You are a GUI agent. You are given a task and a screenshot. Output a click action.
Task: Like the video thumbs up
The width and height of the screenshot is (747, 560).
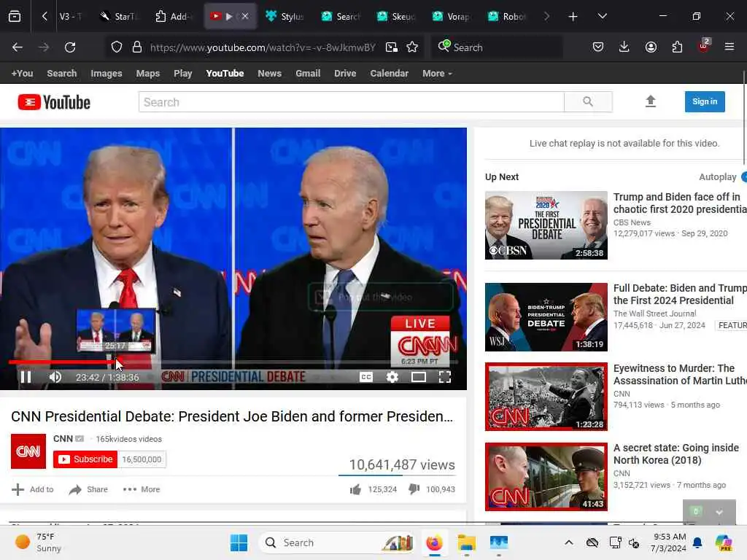pos(355,489)
